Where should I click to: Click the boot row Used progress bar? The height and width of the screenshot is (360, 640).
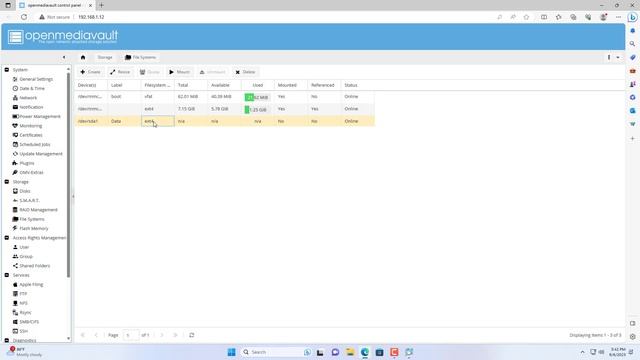click(257, 97)
